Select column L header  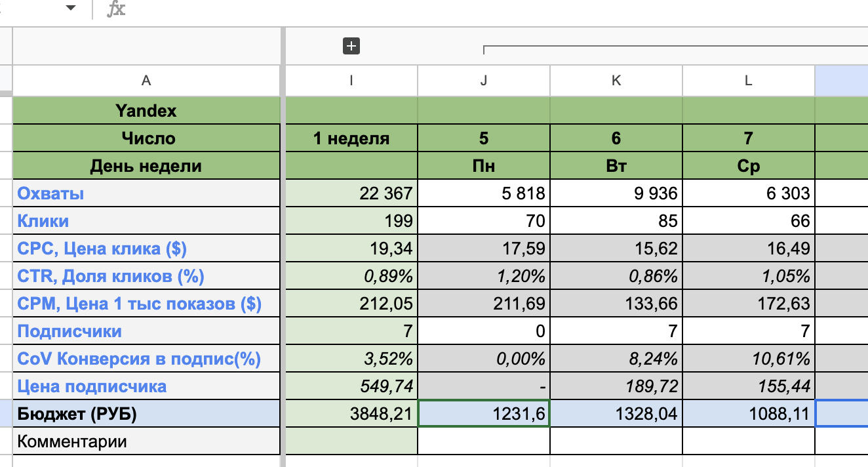point(749,81)
